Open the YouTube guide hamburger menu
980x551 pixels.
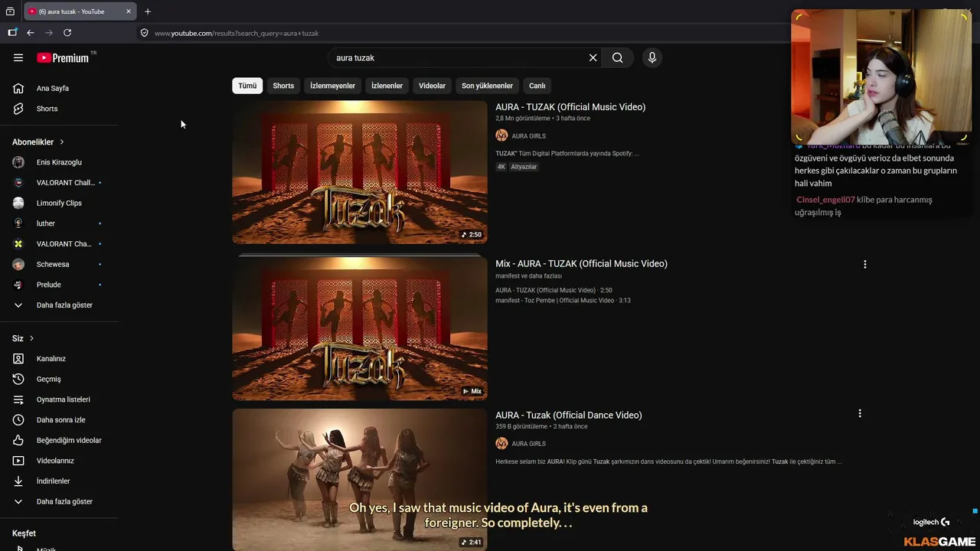[x=18, y=57]
